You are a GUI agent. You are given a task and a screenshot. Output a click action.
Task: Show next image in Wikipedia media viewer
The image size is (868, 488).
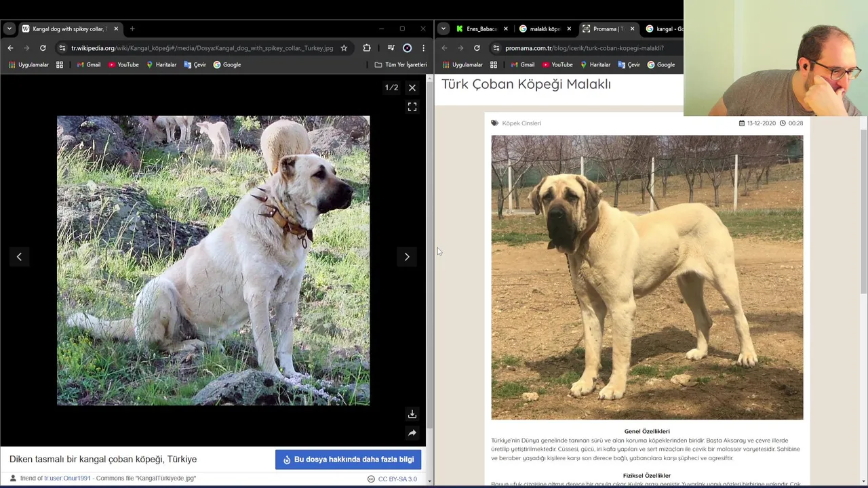pyautogui.click(x=407, y=256)
